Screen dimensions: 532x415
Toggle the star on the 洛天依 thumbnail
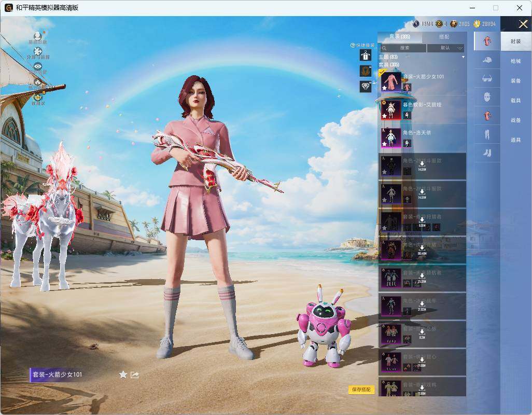[x=384, y=144]
